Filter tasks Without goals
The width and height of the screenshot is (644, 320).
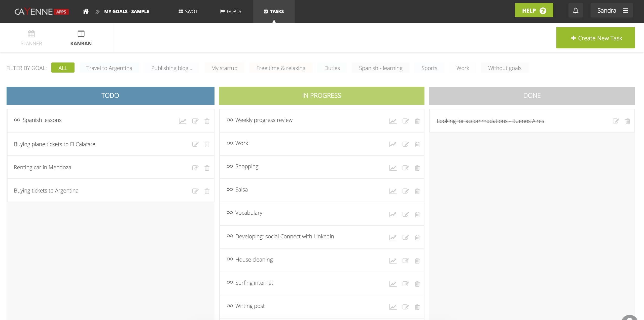click(505, 68)
